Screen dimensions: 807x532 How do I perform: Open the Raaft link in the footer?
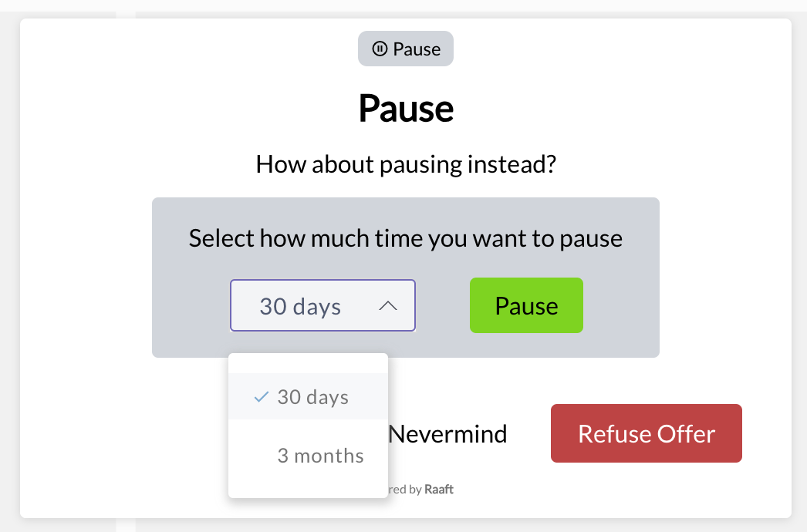pos(439,490)
